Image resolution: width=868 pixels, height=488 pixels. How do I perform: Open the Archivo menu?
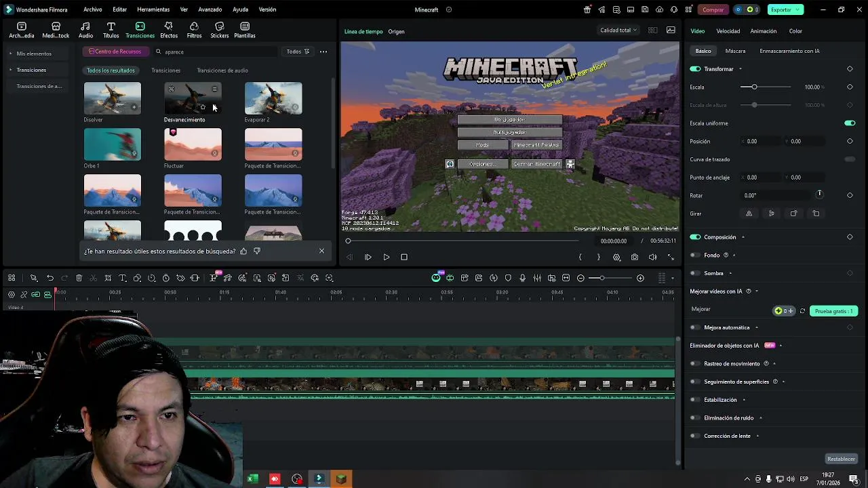93,9
